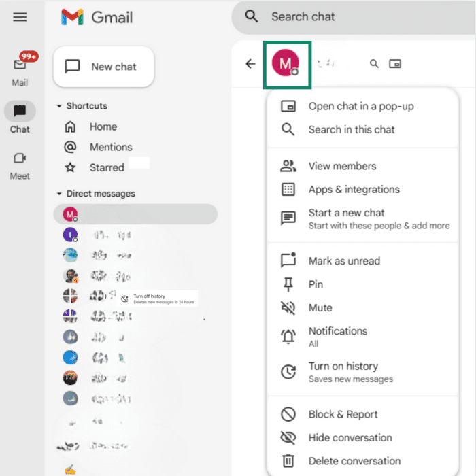The image size is (476, 476).
Task: Go back with the left arrow
Action: 250,64
